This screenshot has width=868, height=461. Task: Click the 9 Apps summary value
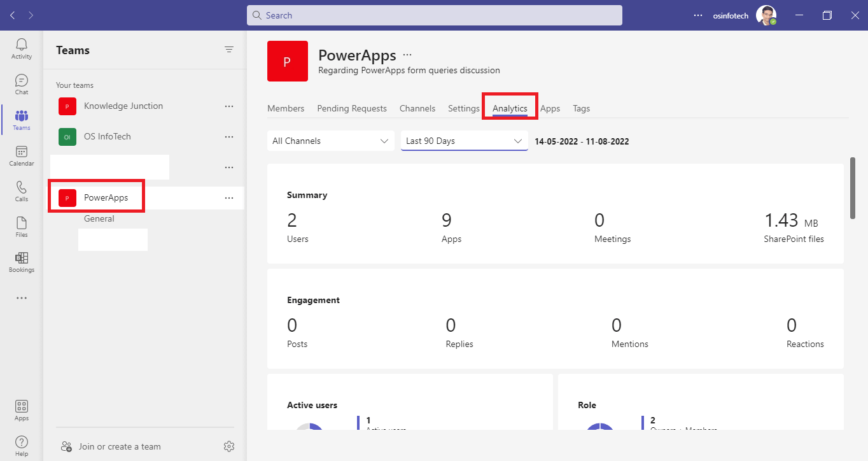click(447, 221)
